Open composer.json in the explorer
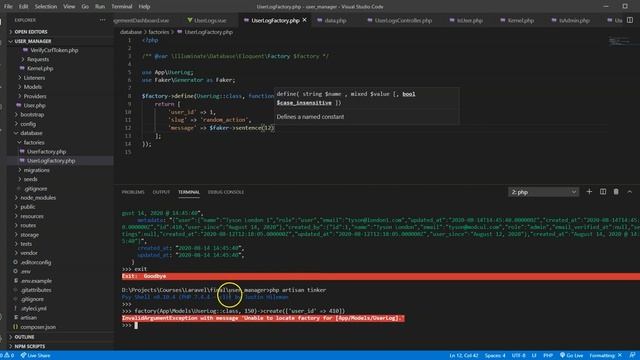Image resolution: width=640 pixels, height=360 pixels. pyautogui.click(x=38, y=327)
